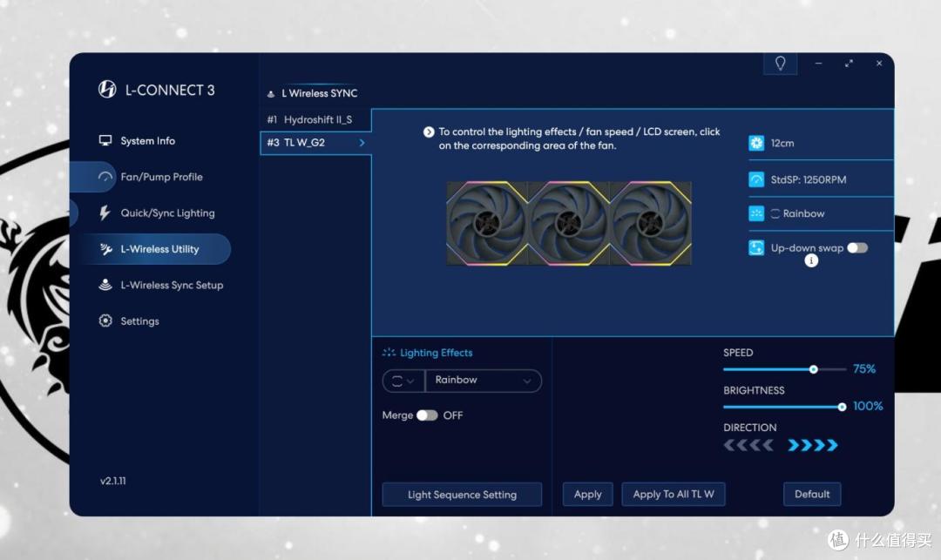
Task: Click the lightbulb icon in title bar
Action: click(x=780, y=64)
